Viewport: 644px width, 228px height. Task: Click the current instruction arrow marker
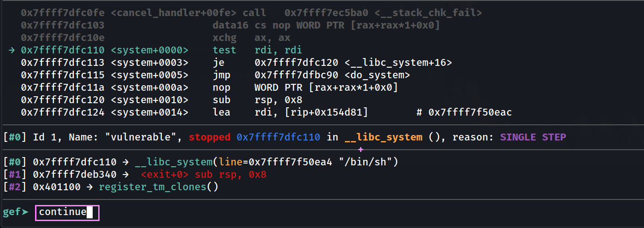point(12,50)
